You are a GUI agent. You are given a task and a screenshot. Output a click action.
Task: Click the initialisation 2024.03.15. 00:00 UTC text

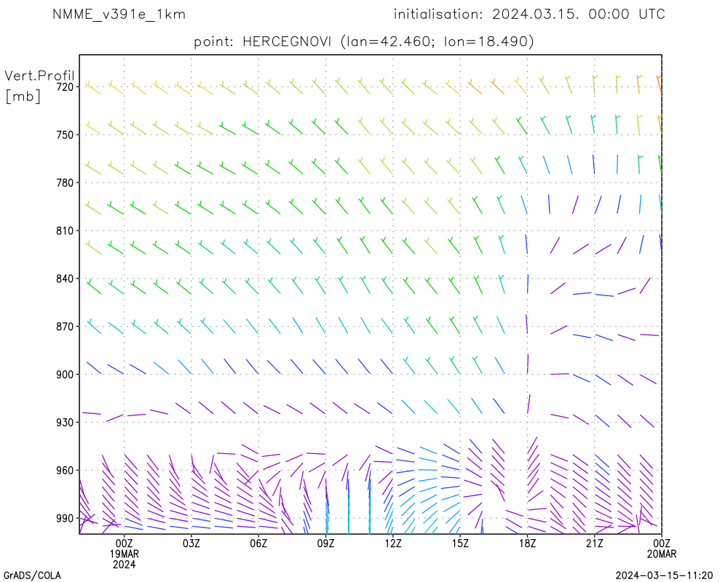tap(529, 15)
